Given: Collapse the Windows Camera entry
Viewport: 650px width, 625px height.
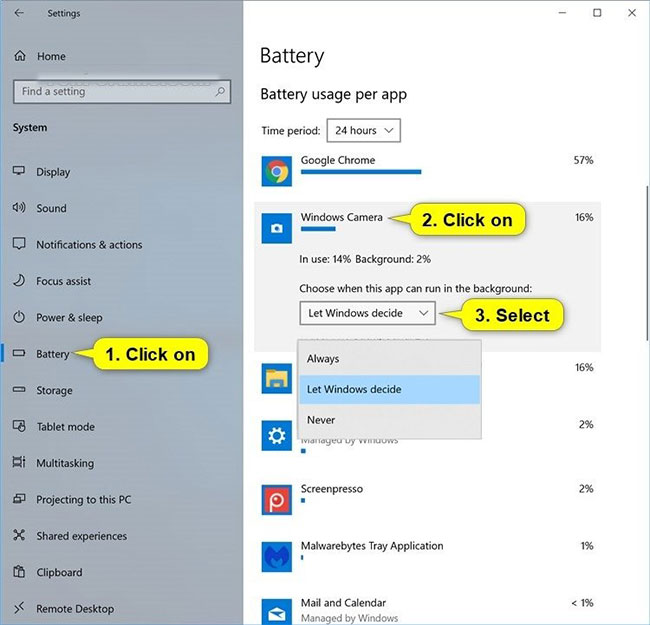Looking at the screenshot, I should pos(427,228).
